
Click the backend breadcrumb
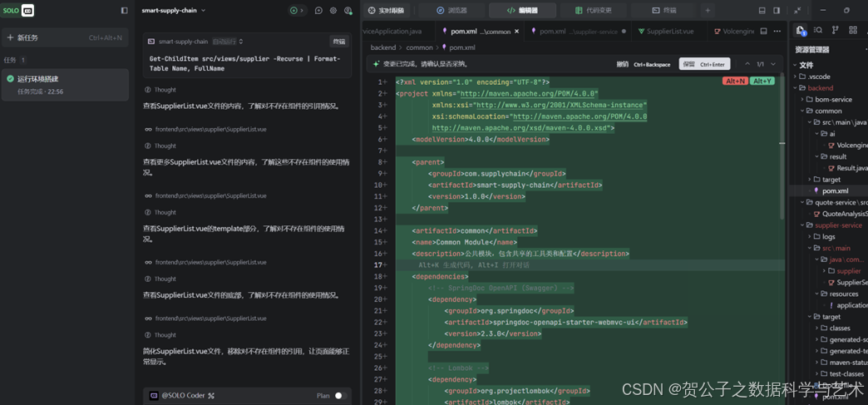[383, 47]
